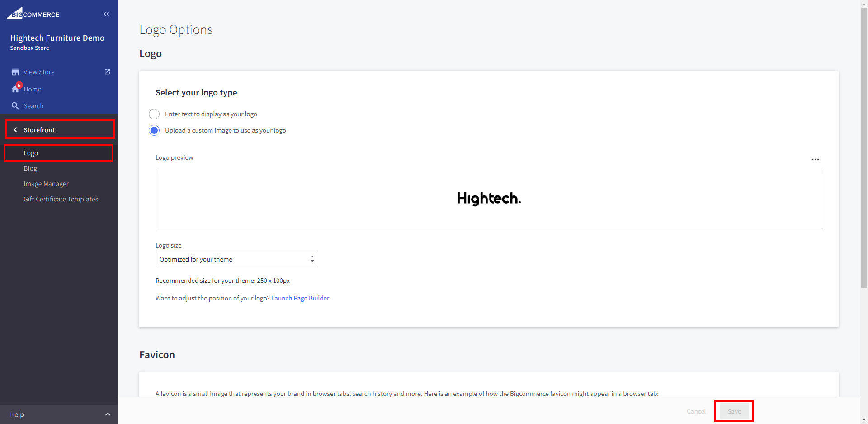Click the Launch Page Builder link
The image size is (868, 424).
pyautogui.click(x=300, y=298)
